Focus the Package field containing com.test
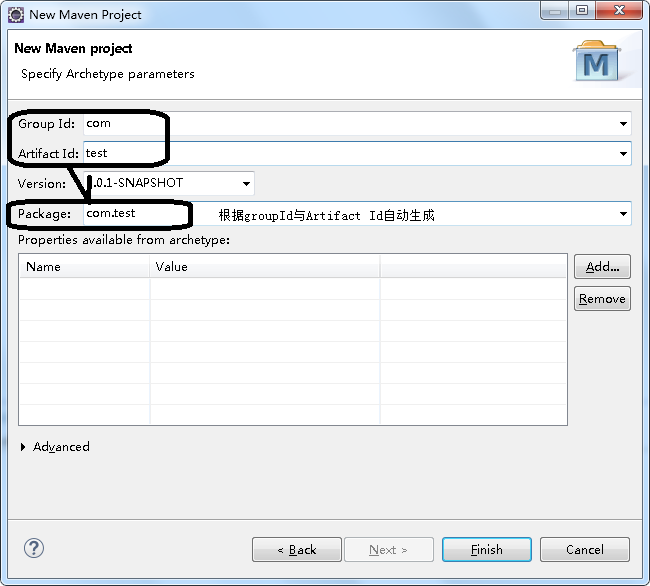Viewport: 650px width, 586px height. click(x=357, y=214)
